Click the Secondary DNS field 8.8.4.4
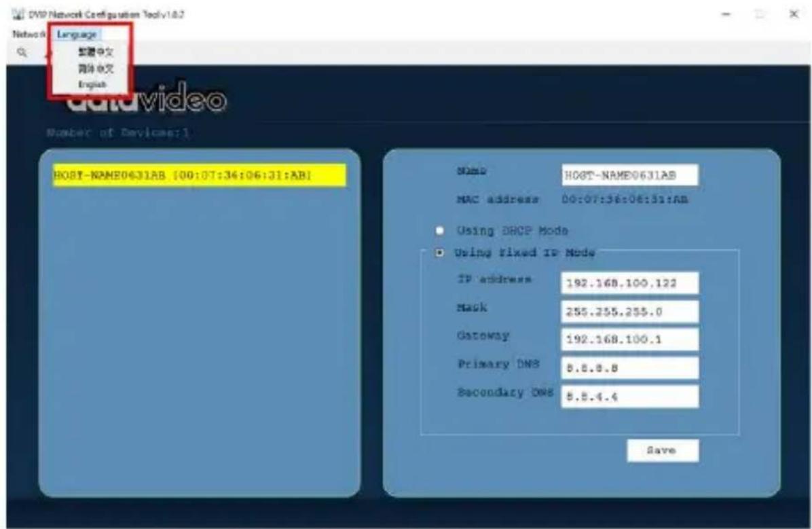Screen dimensions: 812x529 click(x=630, y=397)
